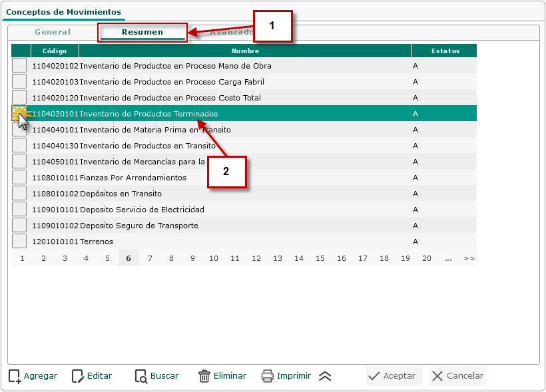Check row box for code 1104020120
Viewport: 546px width, 392px height.
[19, 97]
